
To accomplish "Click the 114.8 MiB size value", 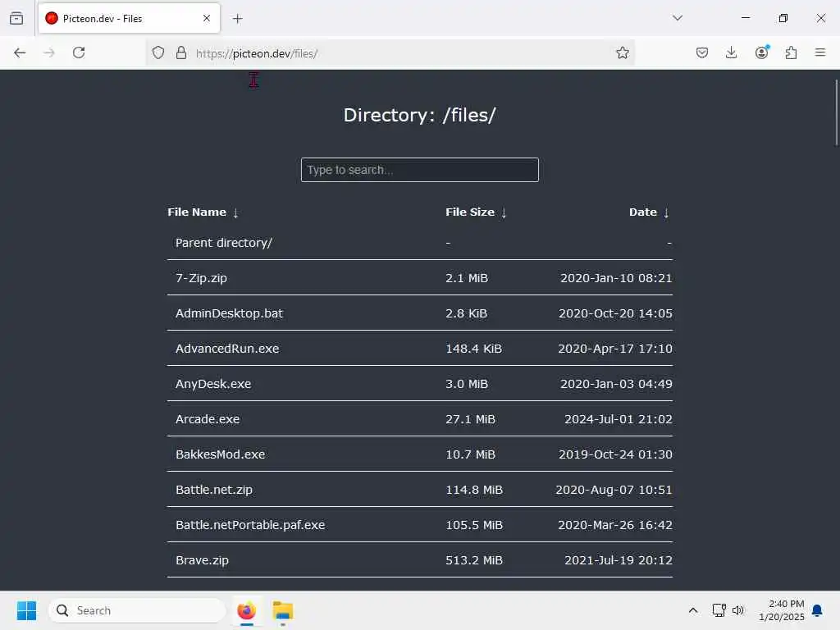I will pos(474,490).
